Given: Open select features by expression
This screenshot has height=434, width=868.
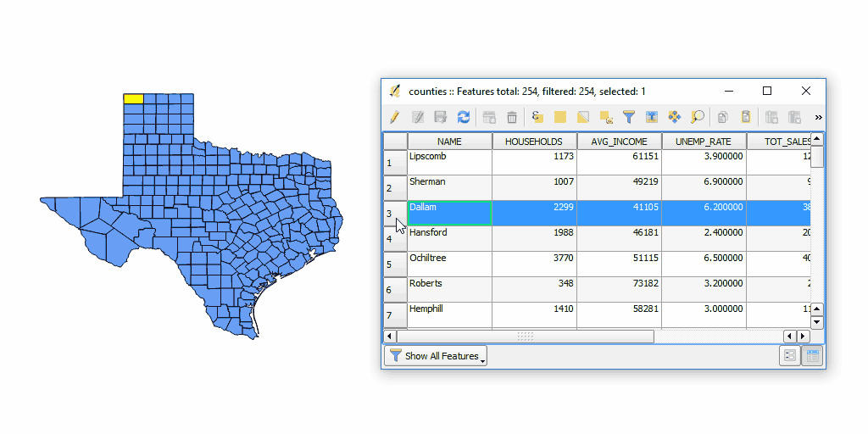Looking at the screenshot, I should 537,117.
